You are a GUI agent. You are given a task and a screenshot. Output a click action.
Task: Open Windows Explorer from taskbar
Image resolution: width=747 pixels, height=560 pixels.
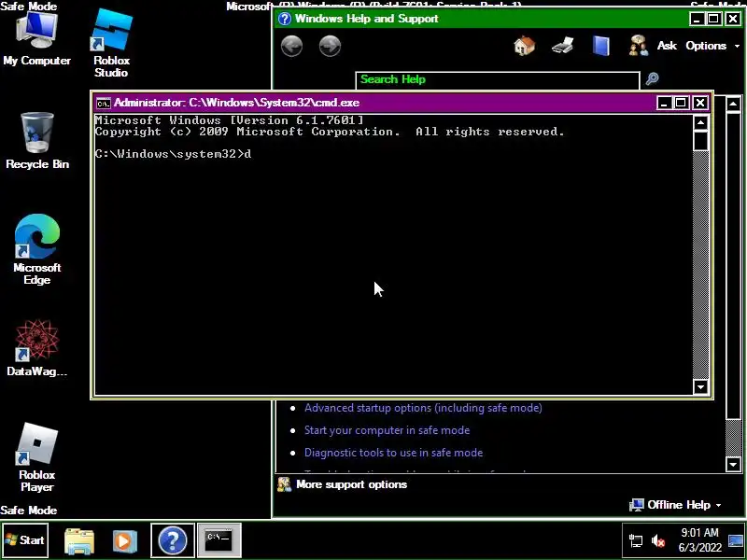click(79, 540)
